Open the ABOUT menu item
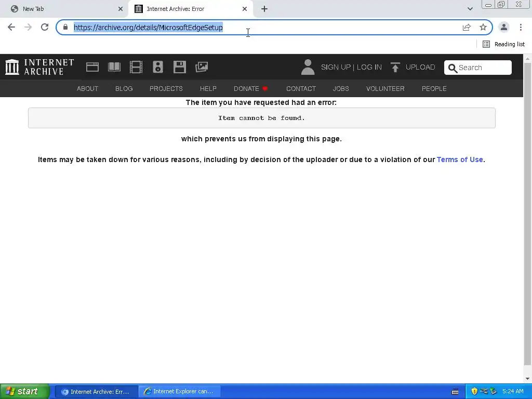 [87, 88]
